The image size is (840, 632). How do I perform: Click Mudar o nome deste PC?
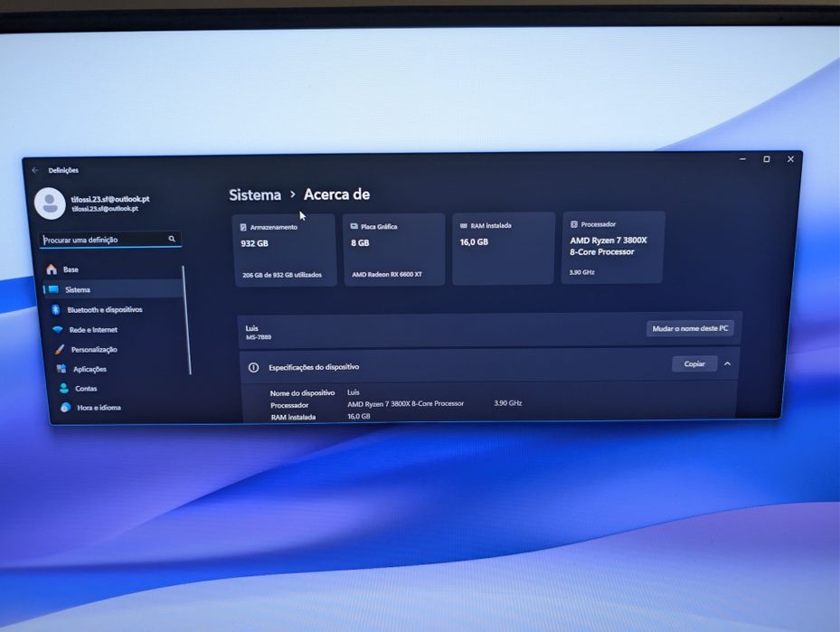click(690, 328)
